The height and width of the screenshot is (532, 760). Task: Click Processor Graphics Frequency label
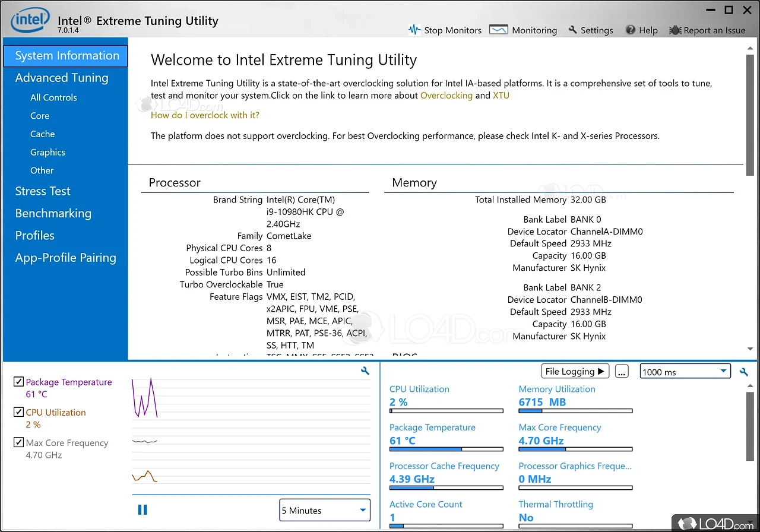pos(575,466)
